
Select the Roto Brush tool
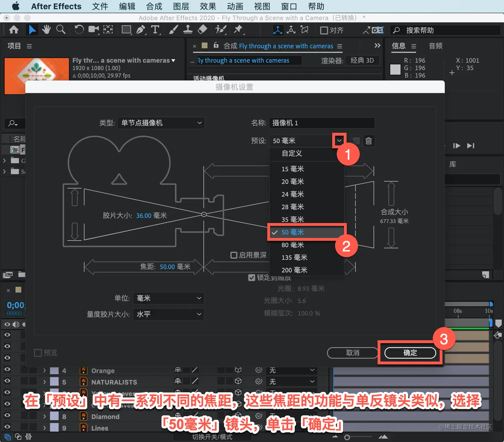click(220, 30)
